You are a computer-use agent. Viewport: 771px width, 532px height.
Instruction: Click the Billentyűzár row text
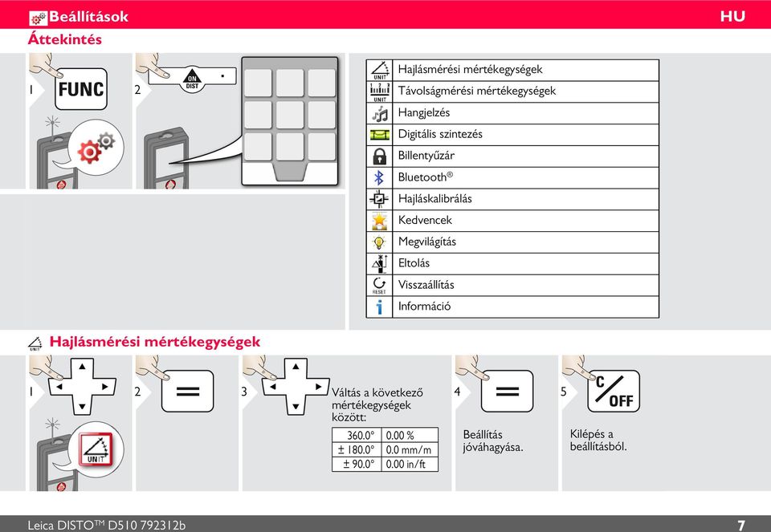pyautogui.click(x=426, y=156)
